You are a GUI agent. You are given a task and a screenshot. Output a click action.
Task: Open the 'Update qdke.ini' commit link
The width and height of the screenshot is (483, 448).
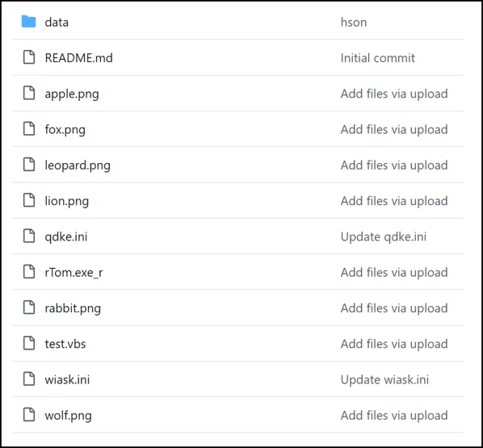[384, 237]
